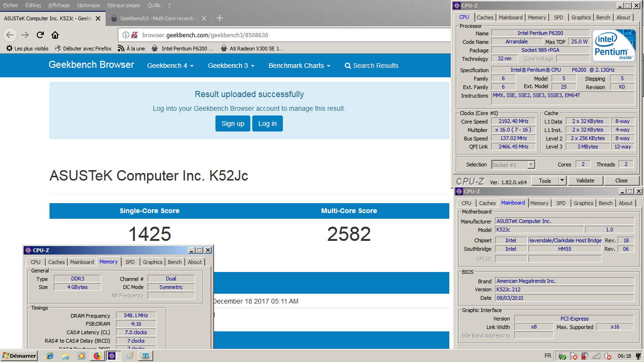Click the Firefox forward arrow
This screenshot has height=362, width=644.
coord(25,35)
